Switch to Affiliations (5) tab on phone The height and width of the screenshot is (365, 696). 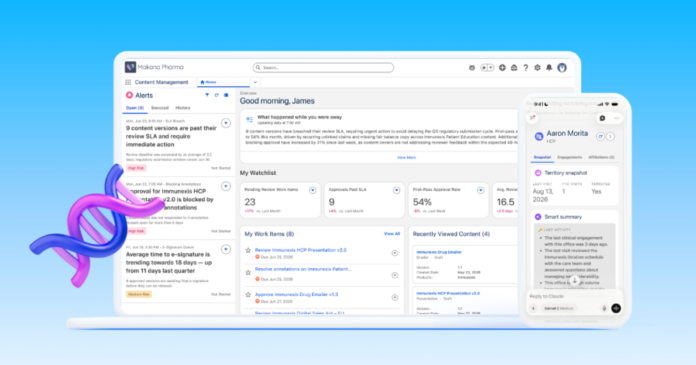601,157
